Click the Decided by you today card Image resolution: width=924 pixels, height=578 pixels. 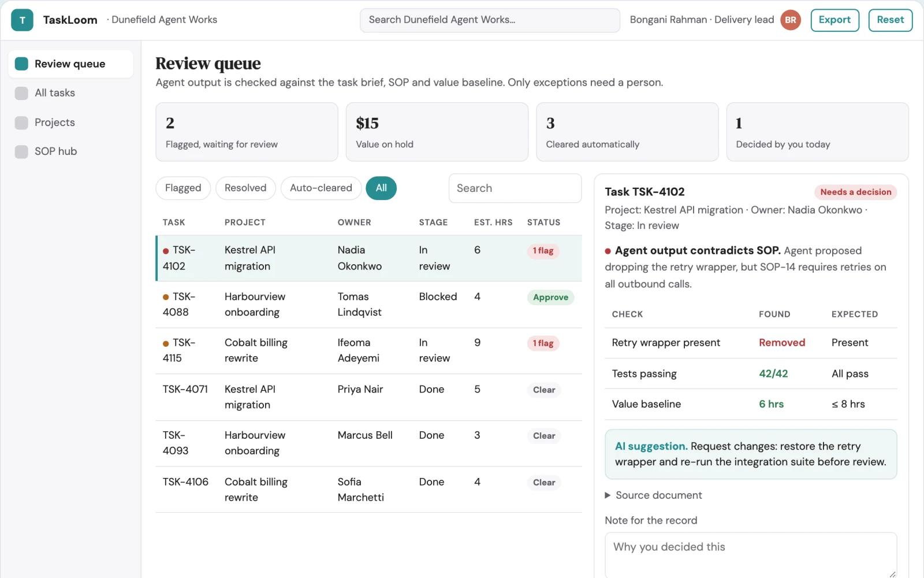click(817, 132)
